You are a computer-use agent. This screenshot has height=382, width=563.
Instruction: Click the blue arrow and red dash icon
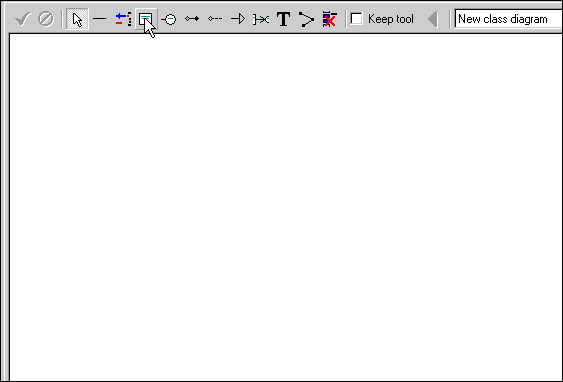[x=123, y=19]
